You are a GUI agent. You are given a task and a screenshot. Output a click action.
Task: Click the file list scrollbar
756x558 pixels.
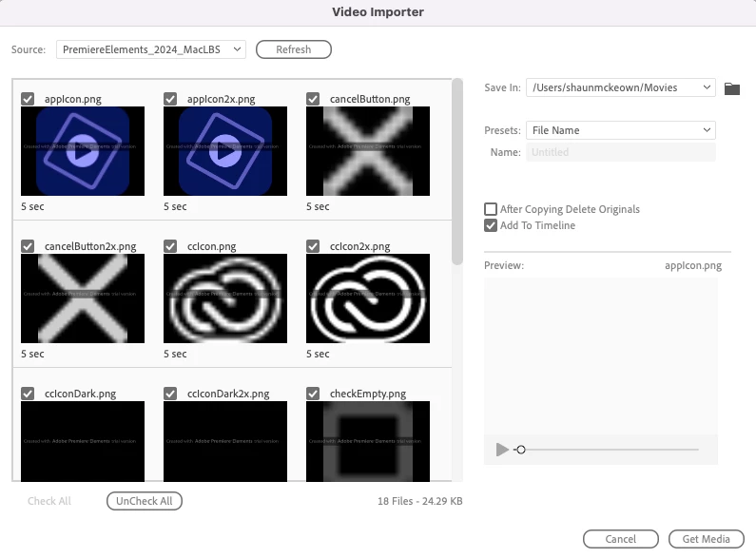(457, 171)
